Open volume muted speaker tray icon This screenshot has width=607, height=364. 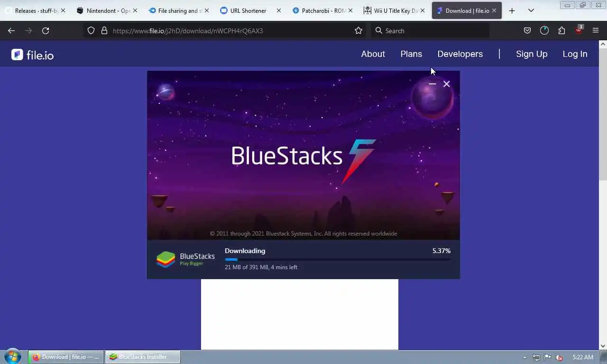pos(559,357)
